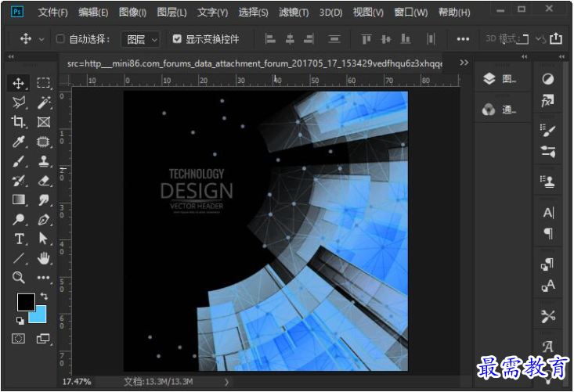Open the Adjustments panel icon

547,79
